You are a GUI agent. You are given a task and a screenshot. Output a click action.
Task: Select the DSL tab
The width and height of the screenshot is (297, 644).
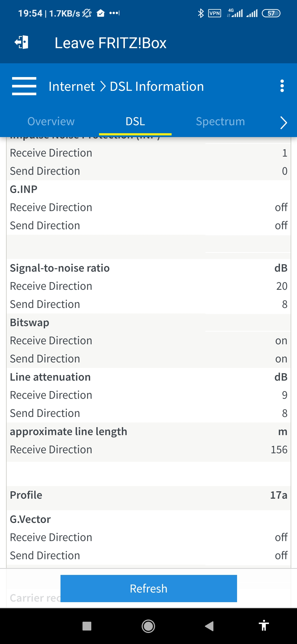135,121
